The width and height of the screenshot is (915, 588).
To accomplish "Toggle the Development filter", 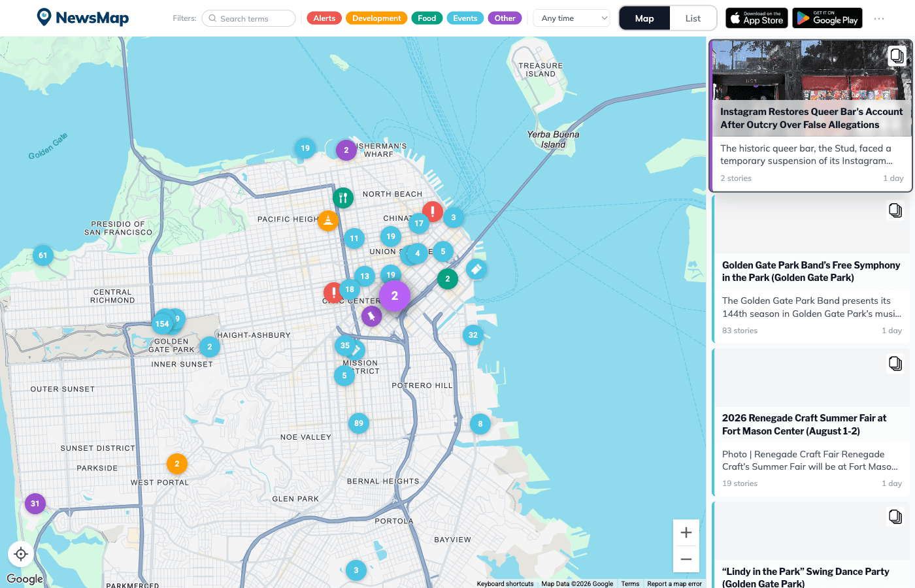I will click(x=376, y=18).
